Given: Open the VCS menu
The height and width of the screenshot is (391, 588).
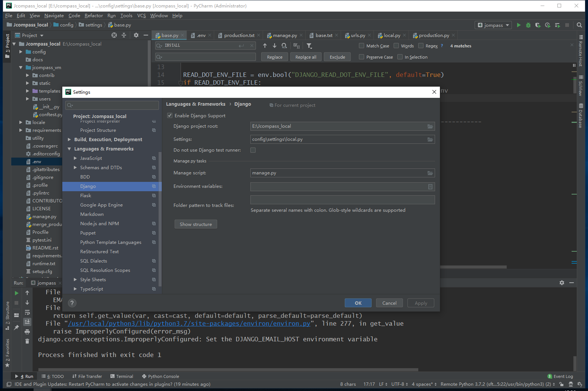Looking at the screenshot, I should [141, 16].
